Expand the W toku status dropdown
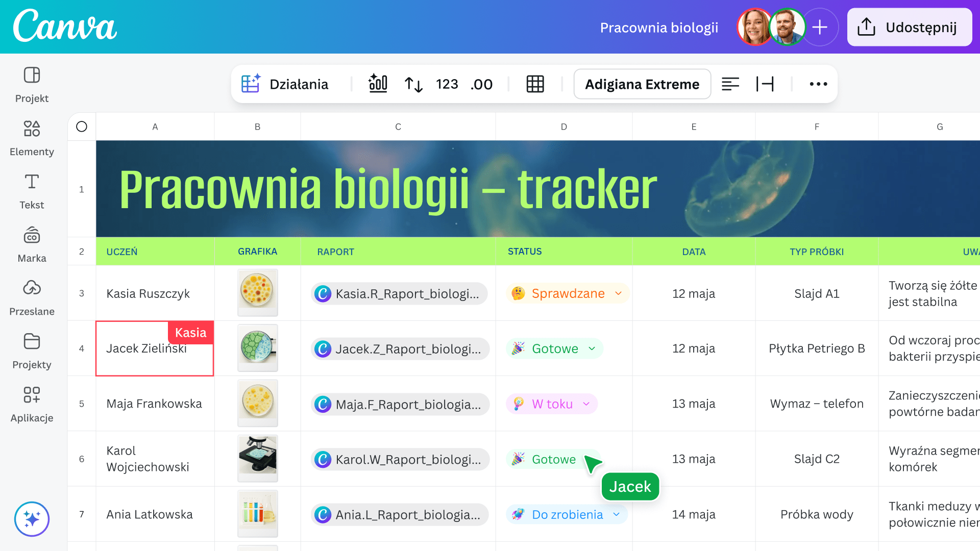The image size is (980, 551). pyautogui.click(x=586, y=404)
